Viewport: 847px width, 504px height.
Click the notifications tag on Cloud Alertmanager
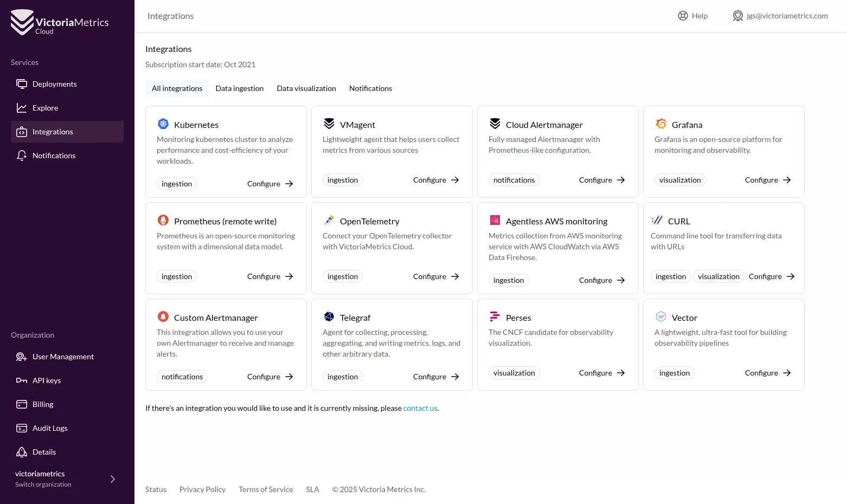514,180
